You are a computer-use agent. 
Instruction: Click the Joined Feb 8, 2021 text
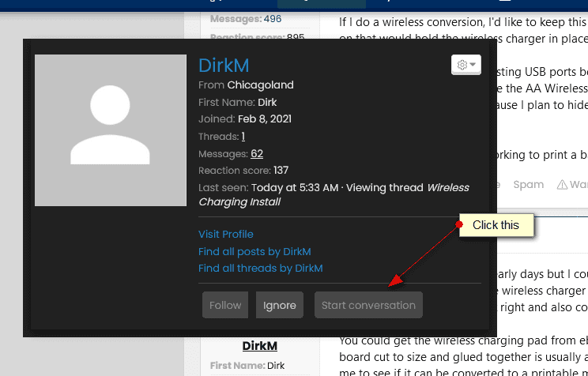[x=245, y=119]
